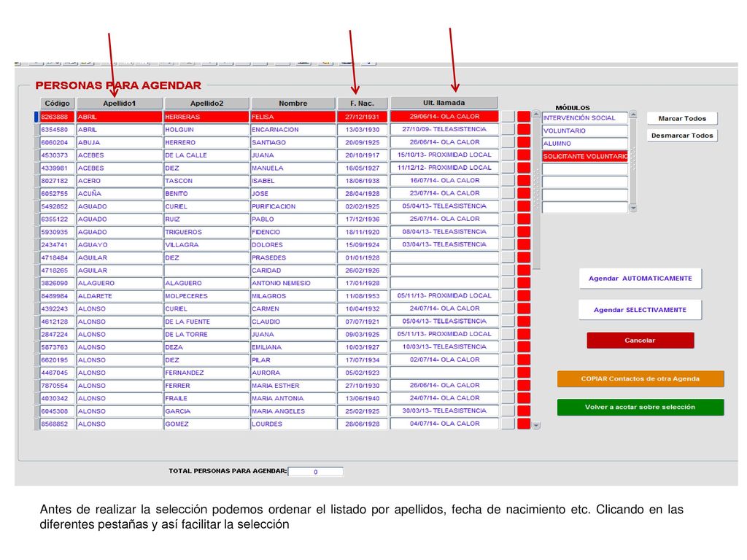Click the cell DE LA CALLE
The width and height of the screenshot is (747, 560).
206,155
